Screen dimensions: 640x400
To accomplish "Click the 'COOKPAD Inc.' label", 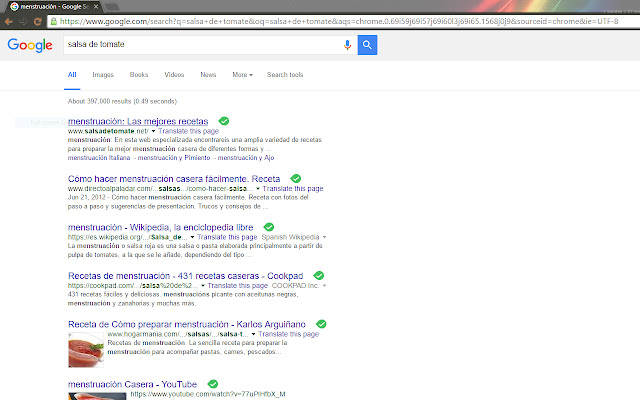I will (x=295, y=286).
